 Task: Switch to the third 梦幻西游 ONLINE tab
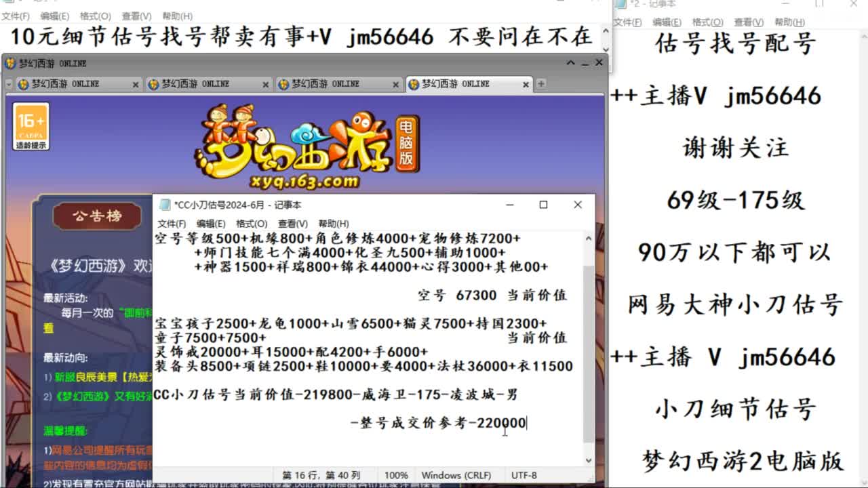coord(339,84)
